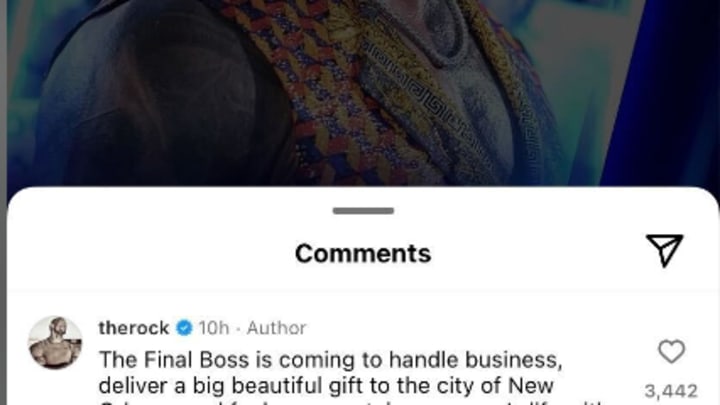Click the blue verified badge beside therock

click(185, 328)
